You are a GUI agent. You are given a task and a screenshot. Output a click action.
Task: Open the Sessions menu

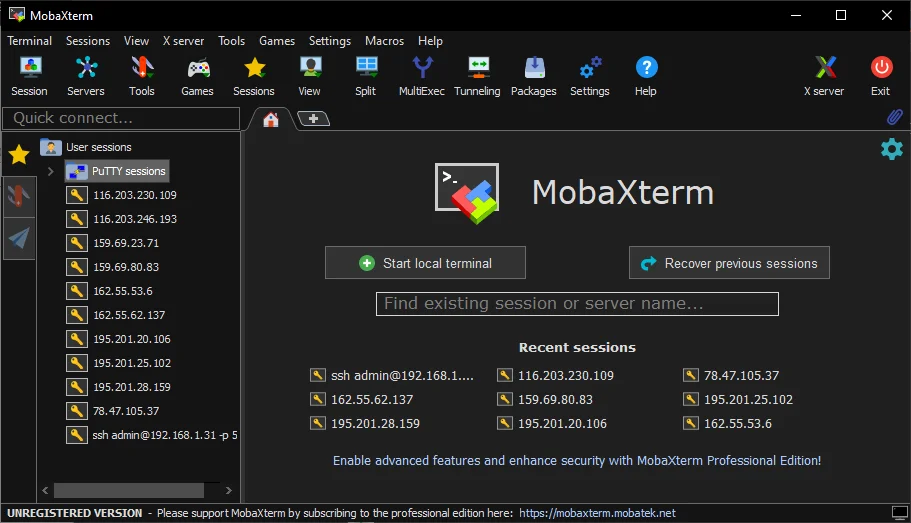pyautogui.click(x=88, y=41)
